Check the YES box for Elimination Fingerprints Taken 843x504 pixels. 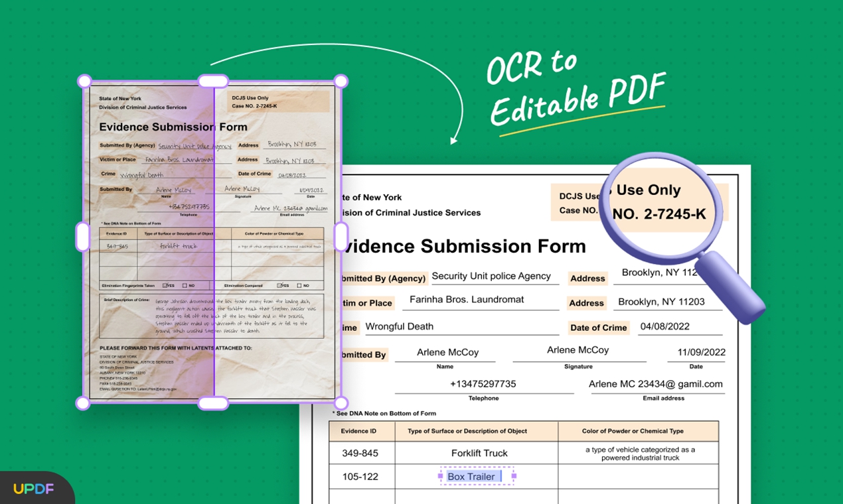tap(165, 285)
